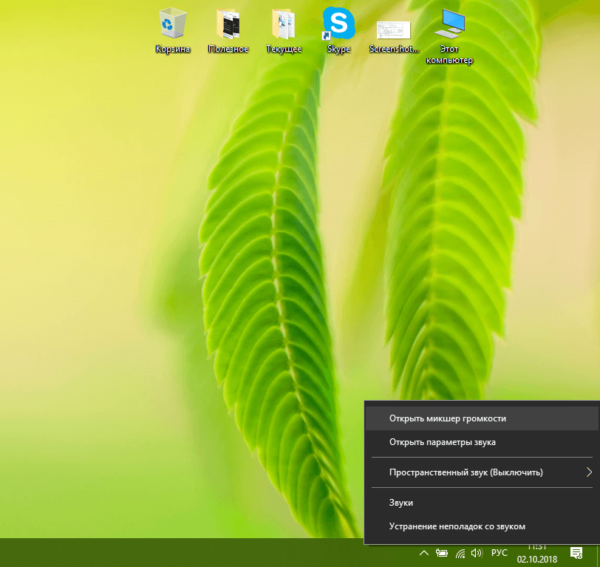Click the volume speaker tray icon

[x=476, y=553]
